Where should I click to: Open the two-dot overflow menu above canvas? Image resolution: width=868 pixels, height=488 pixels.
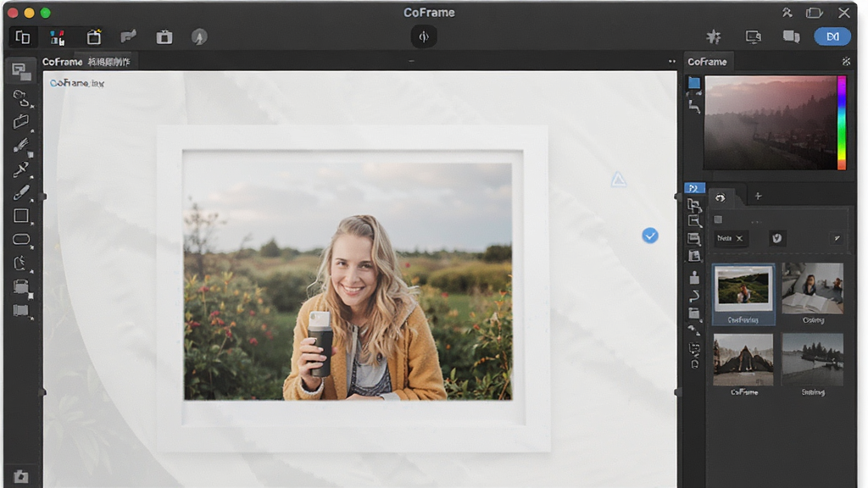point(672,61)
